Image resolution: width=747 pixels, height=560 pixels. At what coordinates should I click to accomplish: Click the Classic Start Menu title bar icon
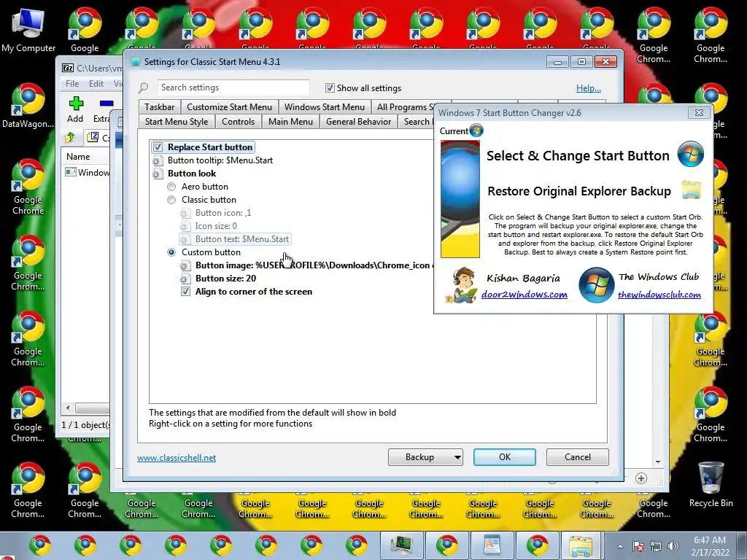[135, 62]
